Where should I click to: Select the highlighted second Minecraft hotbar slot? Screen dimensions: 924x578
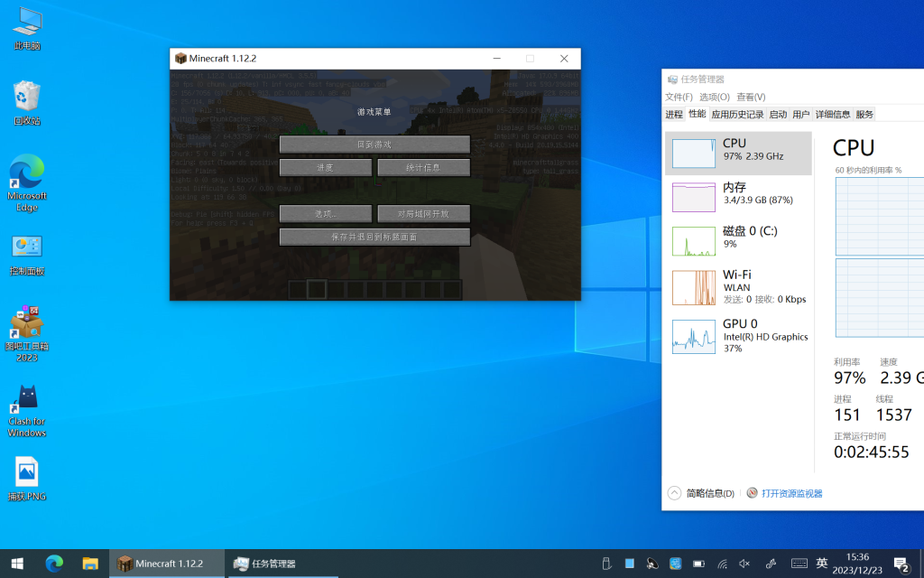pyautogui.click(x=317, y=290)
